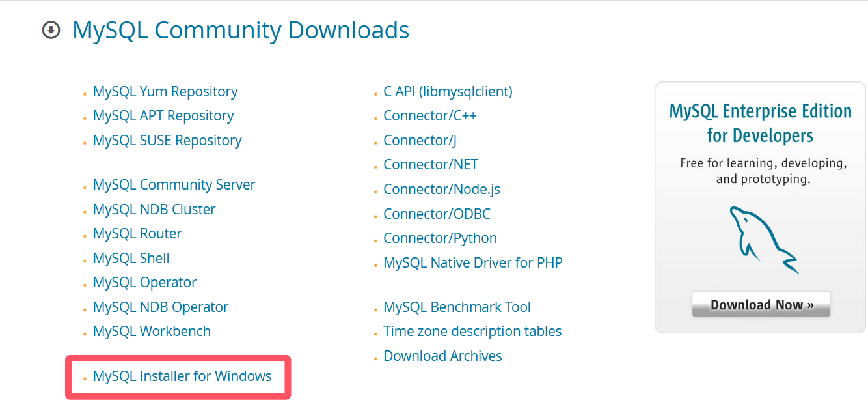Image resolution: width=868 pixels, height=411 pixels.
Task: Open Connector/J link
Action: coord(420,140)
